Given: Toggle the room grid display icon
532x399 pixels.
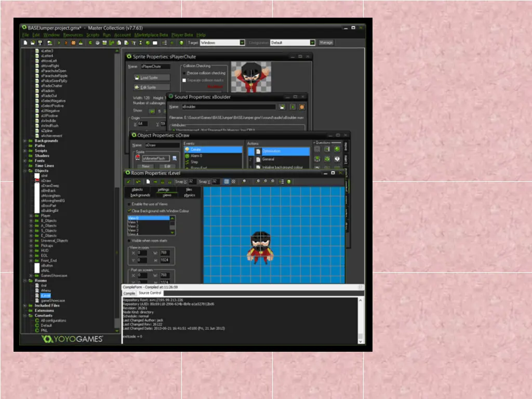Looking at the screenshot, I should point(227,181).
